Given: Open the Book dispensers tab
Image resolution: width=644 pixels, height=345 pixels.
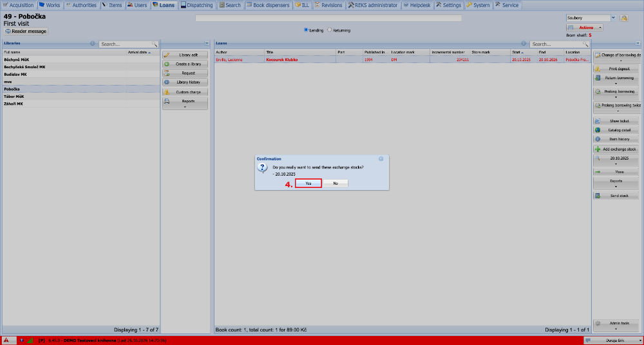Looking at the screenshot, I should click(x=268, y=5).
